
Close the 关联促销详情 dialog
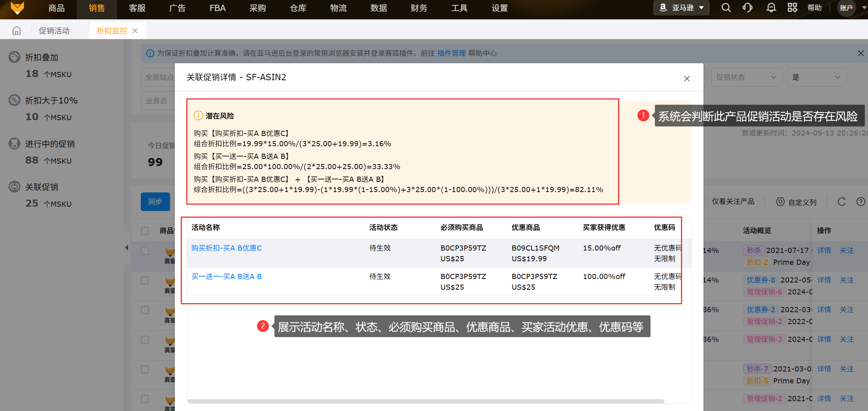[x=687, y=79]
